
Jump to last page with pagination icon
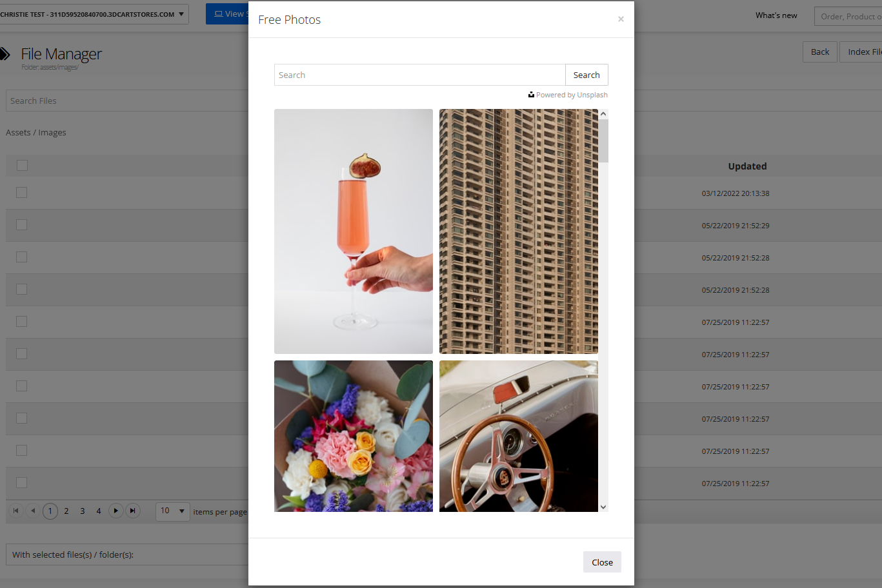click(133, 511)
